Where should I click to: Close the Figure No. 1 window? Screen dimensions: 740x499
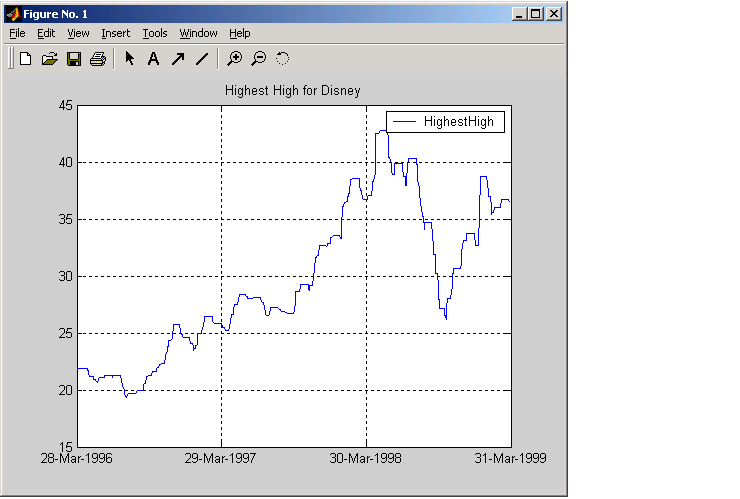(554, 14)
